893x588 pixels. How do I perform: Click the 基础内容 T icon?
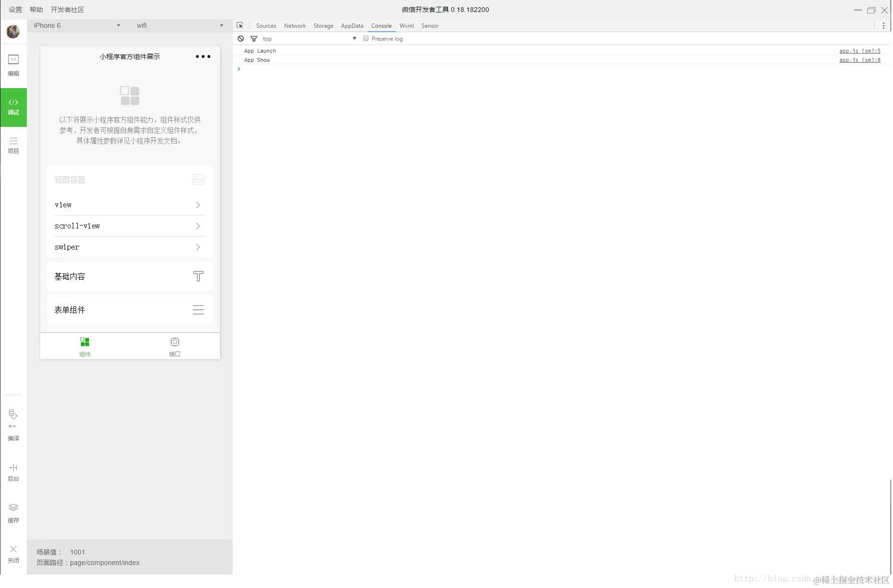click(x=198, y=276)
